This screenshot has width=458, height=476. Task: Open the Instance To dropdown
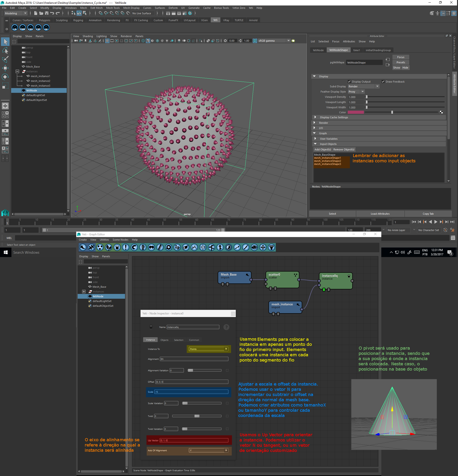(209, 349)
